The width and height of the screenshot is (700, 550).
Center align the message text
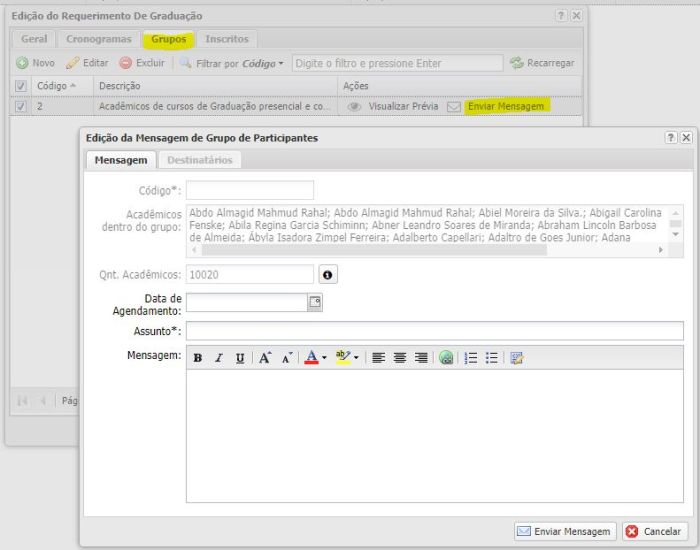tap(400, 357)
